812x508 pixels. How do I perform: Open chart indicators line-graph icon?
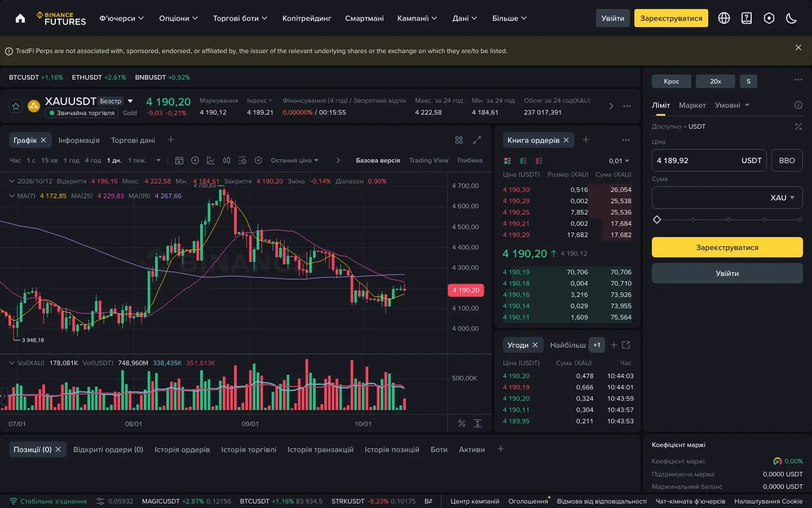click(211, 160)
